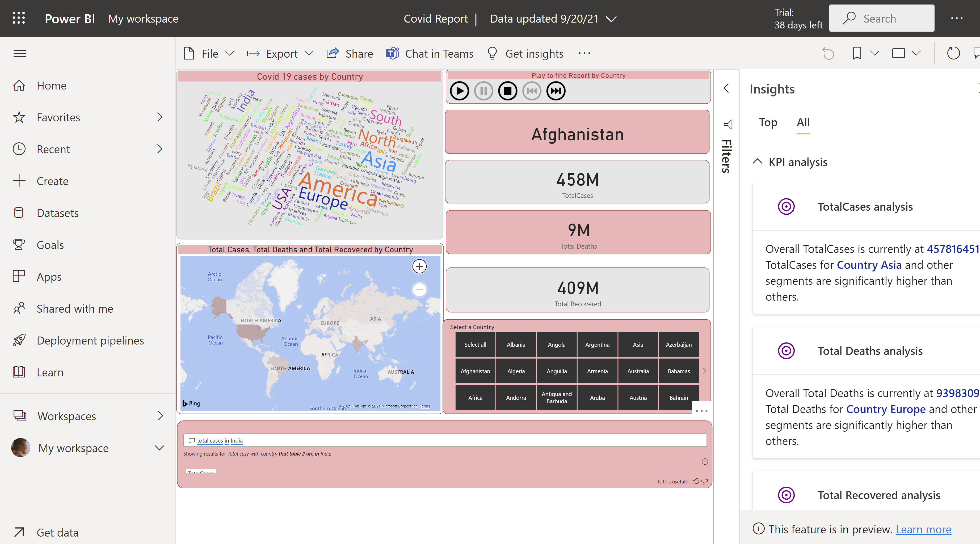This screenshot has width=980, height=544.
Task: Select the Afghanistan slicer tile
Action: (475, 371)
